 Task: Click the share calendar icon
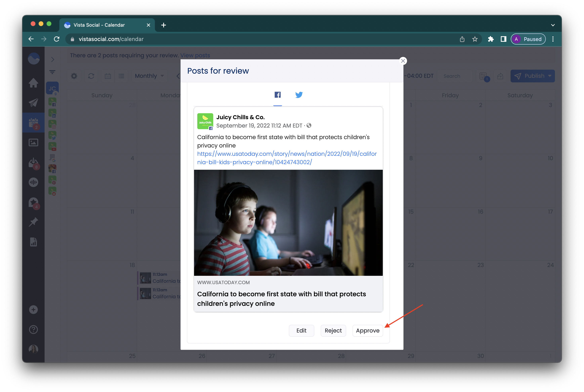coord(500,76)
